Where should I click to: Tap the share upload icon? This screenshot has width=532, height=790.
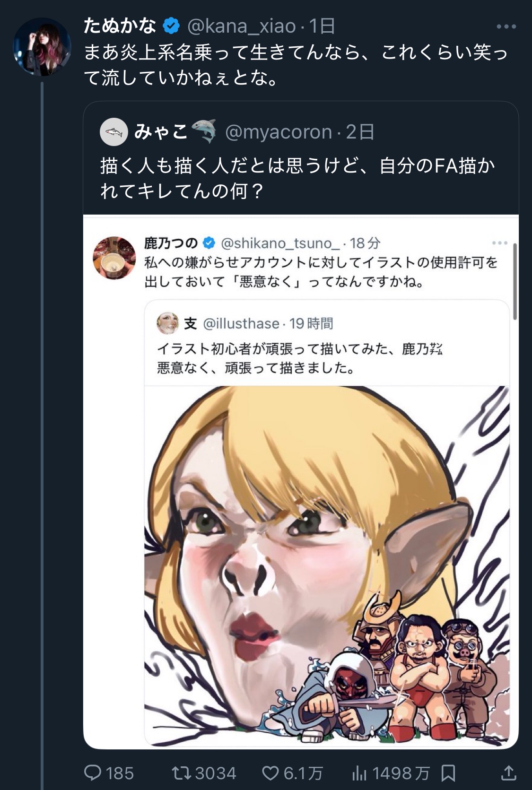click(x=508, y=773)
